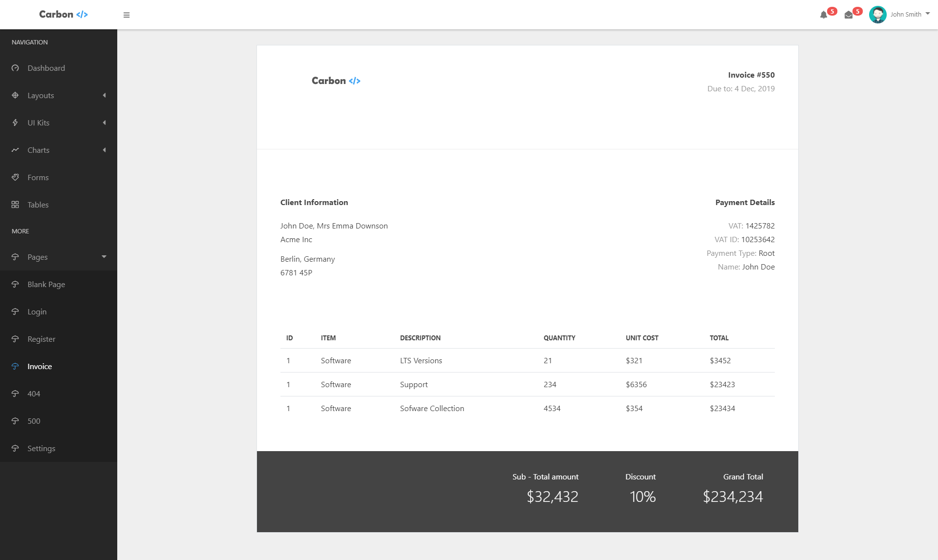Open the Blank Page menu item
Image resolution: width=938 pixels, height=560 pixels.
tap(46, 285)
